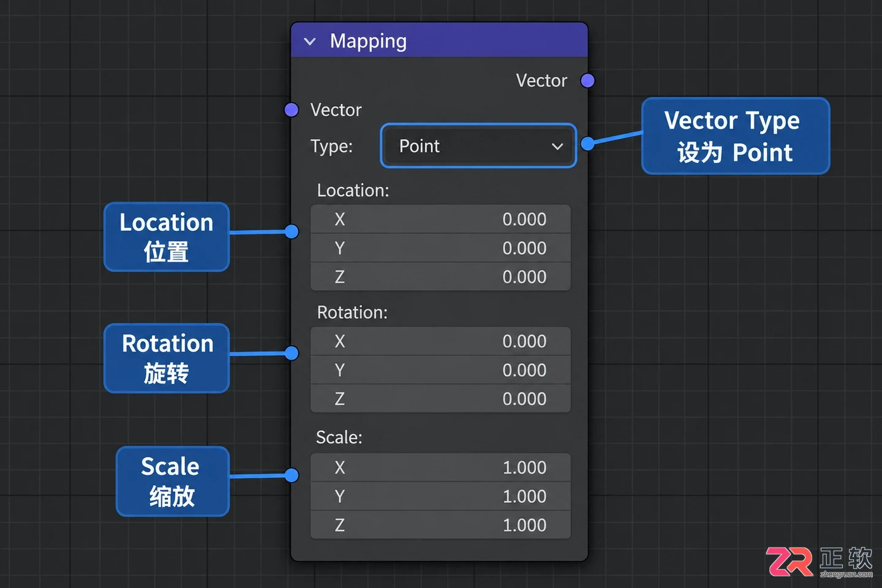
Task: Select the Scale X value field
Action: point(440,467)
